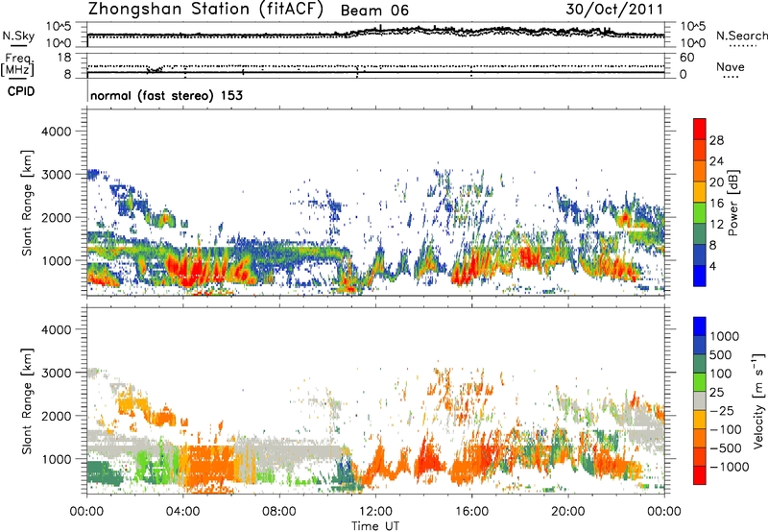Click the N.Search legend label
This screenshot has width=768, height=532.
pyautogui.click(x=742, y=36)
